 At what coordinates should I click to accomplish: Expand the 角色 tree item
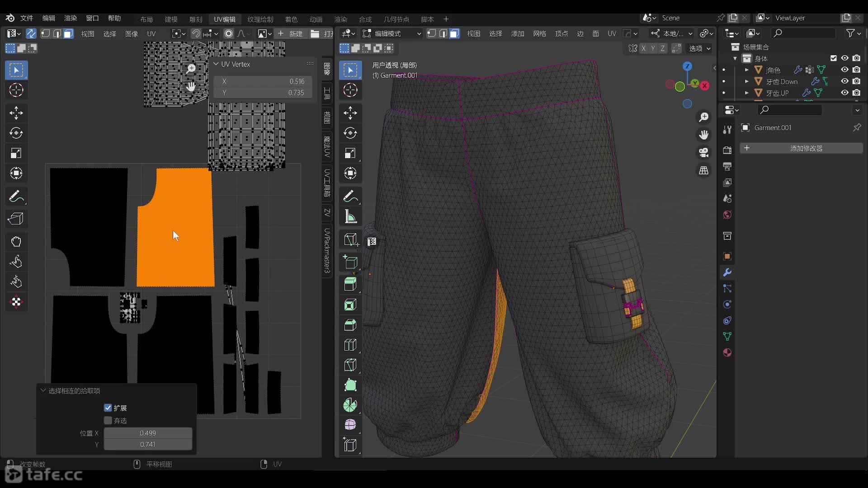tap(747, 70)
